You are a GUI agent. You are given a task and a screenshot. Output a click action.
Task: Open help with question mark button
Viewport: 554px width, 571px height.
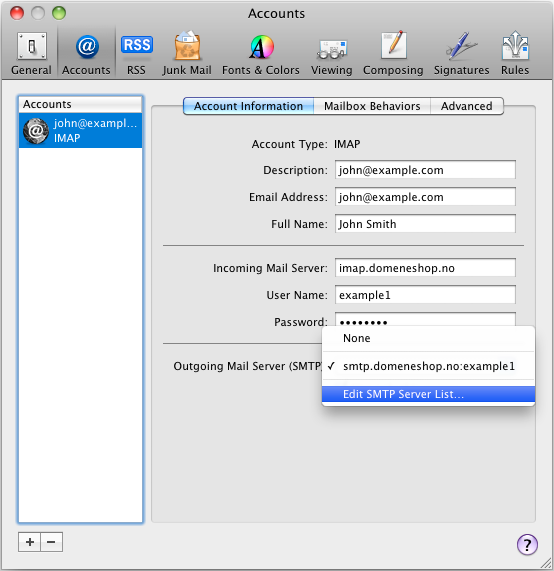click(527, 545)
